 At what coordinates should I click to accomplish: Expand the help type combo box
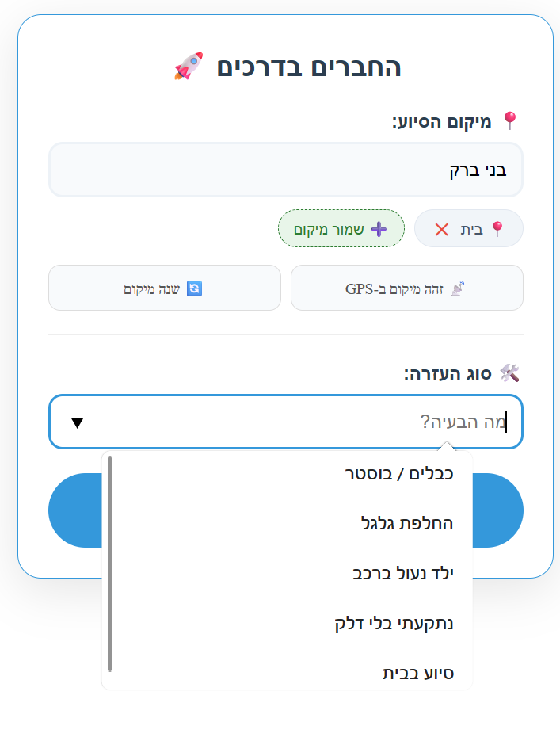[285, 422]
